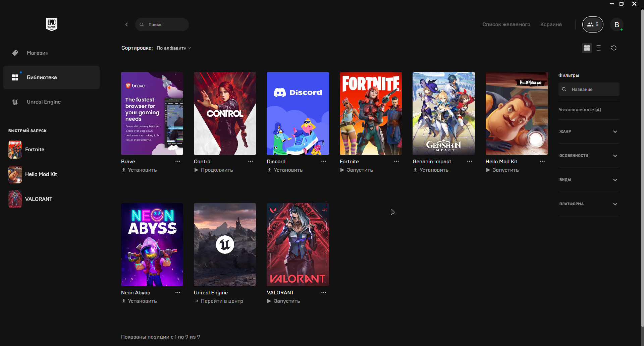Click the vertical scrollbar on right edge
Screen dimensions: 644x346
tap(642, 168)
